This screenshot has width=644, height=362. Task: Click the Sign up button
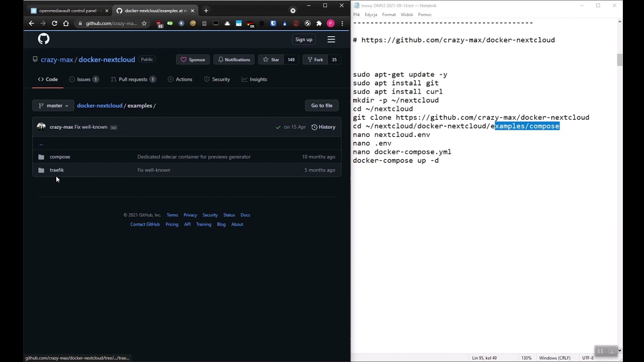(304, 39)
